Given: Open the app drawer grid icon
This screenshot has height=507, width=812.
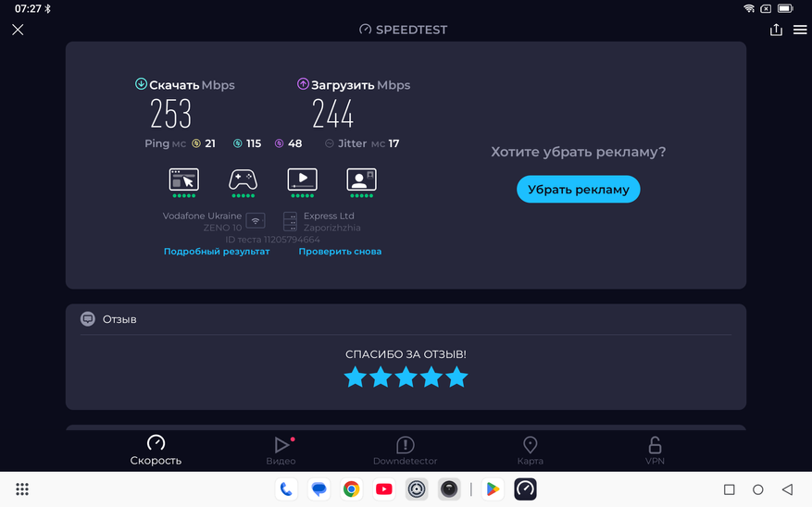Looking at the screenshot, I should click(21, 489).
